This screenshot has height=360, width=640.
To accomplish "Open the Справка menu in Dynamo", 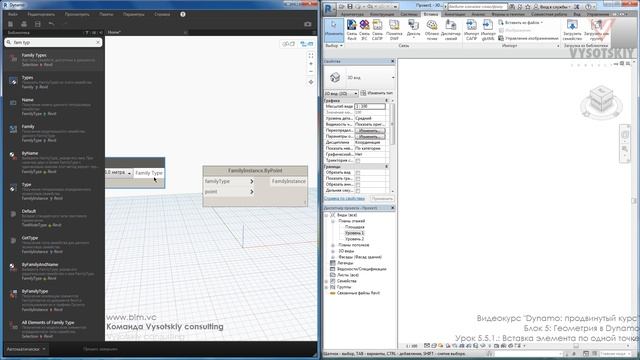I will click(x=162, y=14).
